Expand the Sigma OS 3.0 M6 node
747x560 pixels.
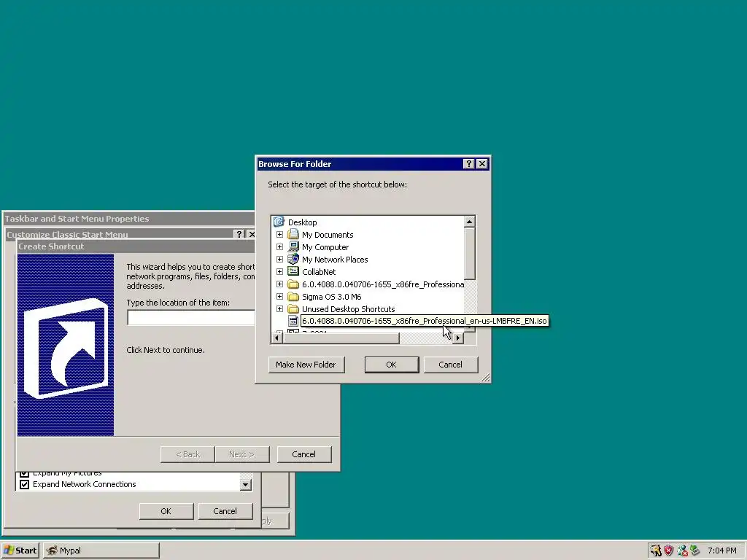tap(279, 296)
